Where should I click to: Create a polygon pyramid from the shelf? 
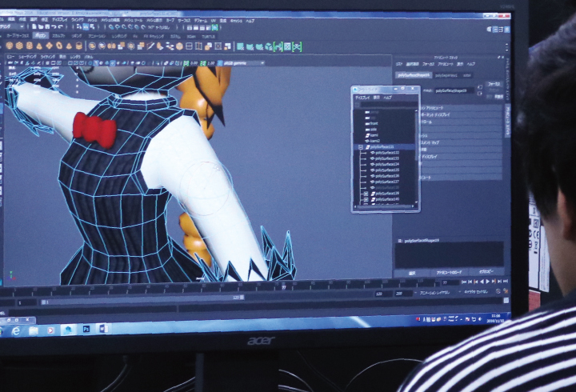(x=69, y=46)
